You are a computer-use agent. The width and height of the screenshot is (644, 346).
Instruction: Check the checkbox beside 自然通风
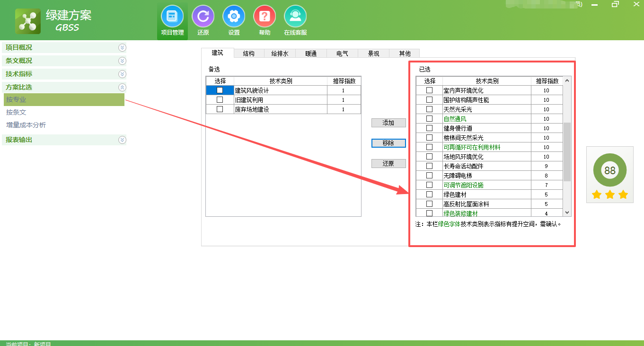(x=429, y=118)
